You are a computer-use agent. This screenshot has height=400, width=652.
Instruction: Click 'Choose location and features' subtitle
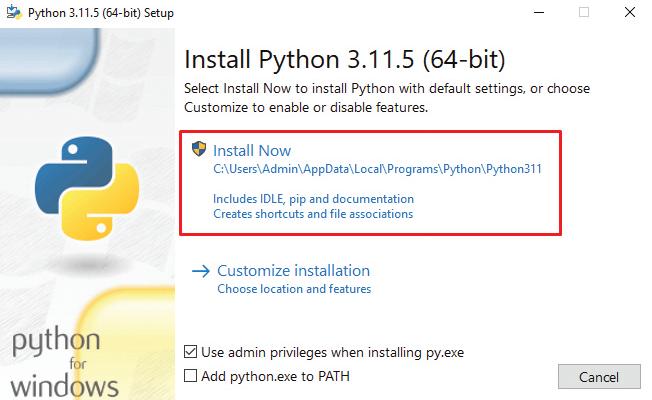[x=294, y=289]
